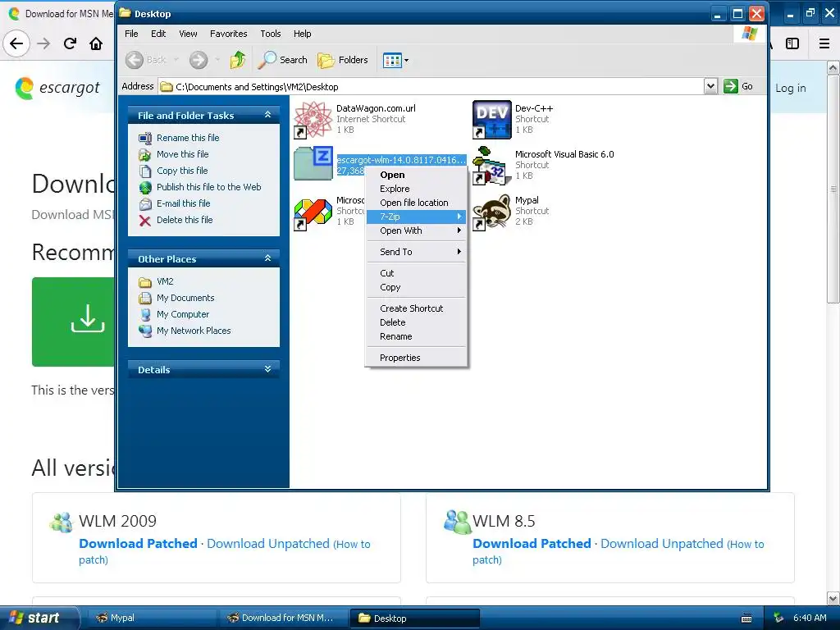Image resolution: width=840 pixels, height=630 pixels.
Task: Click the Forward arrow in Explorer
Action: 199,60
